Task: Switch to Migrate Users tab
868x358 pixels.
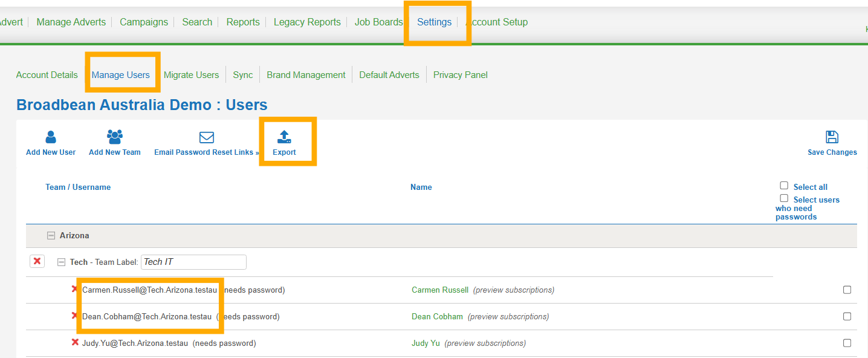Action: pos(191,75)
